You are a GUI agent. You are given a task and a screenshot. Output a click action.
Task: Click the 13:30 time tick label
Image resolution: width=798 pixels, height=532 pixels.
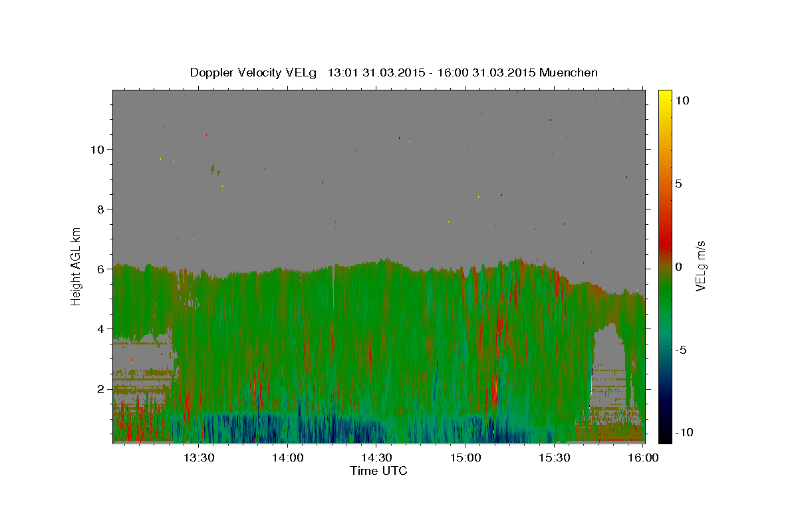coord(199,458)
